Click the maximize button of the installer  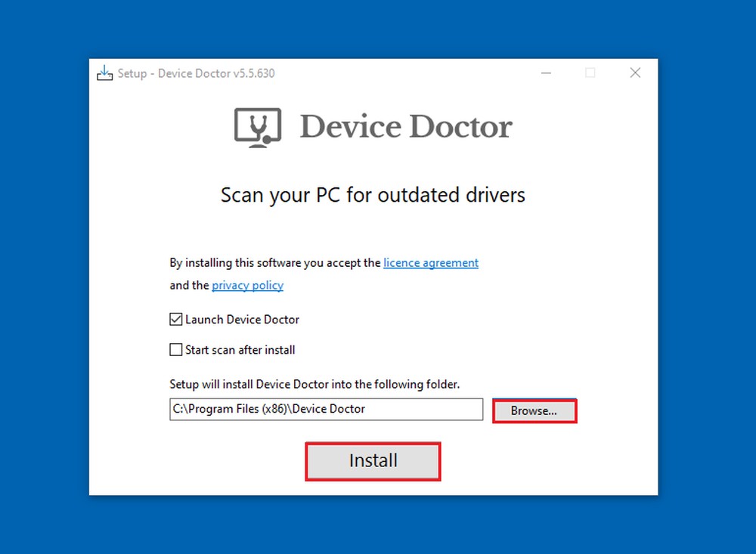click(x=590, y=73)
